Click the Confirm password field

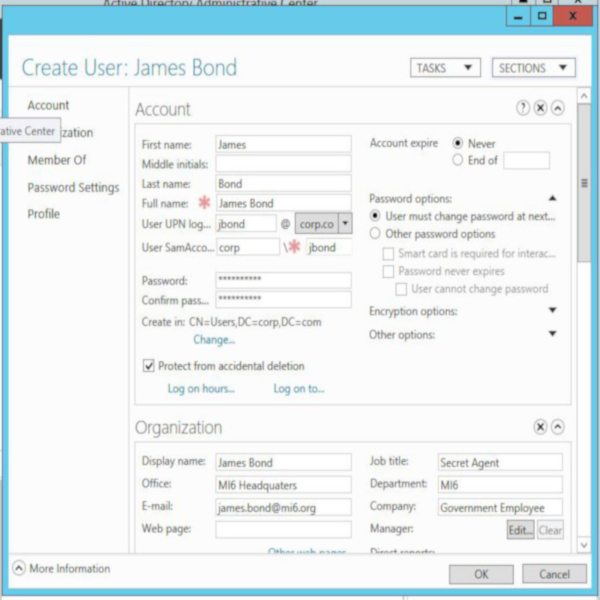pos(283,300)
